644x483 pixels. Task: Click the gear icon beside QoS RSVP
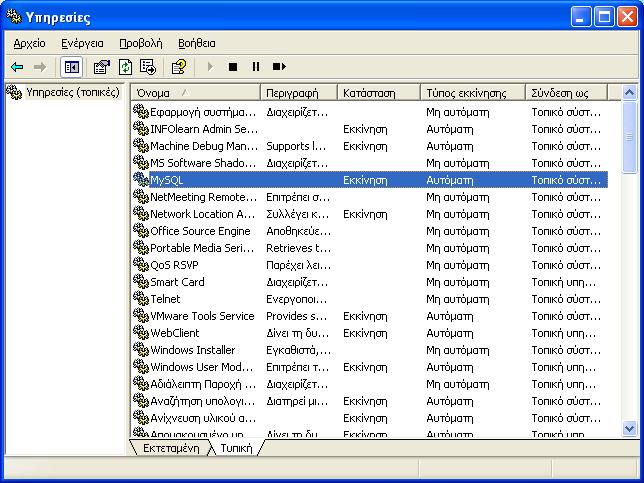click(x=140, y=264)
